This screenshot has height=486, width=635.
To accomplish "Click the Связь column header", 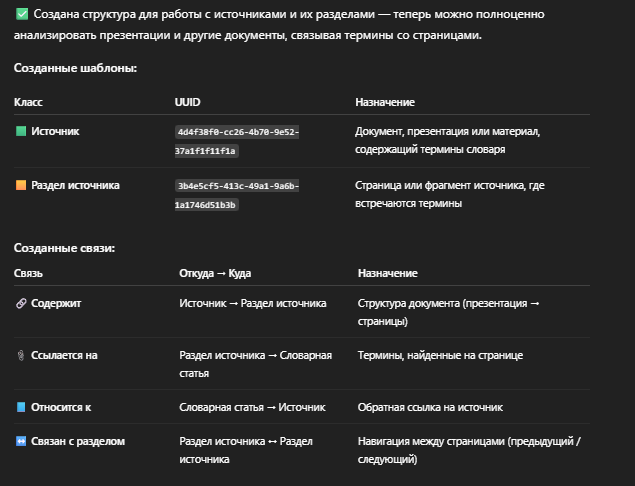I will (x=28, y=273).
